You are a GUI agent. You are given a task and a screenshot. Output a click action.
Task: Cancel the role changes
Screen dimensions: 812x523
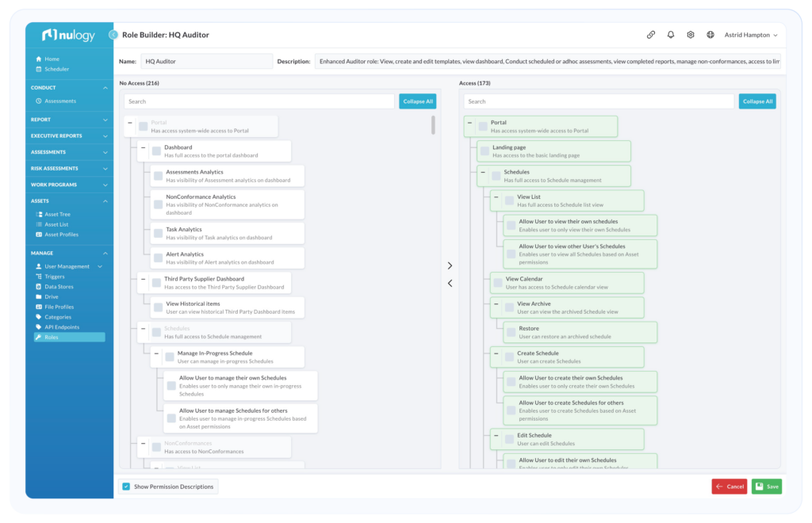point(730,487)
